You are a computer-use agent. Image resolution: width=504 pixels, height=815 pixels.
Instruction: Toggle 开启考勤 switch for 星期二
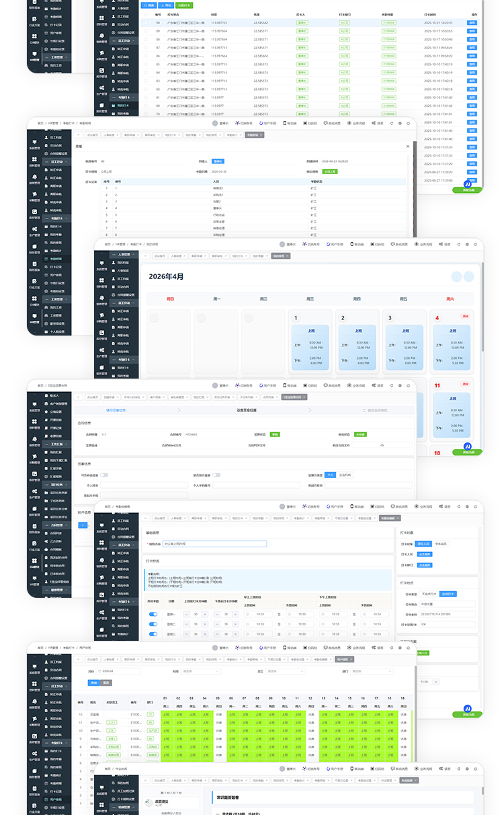point(153,624)
